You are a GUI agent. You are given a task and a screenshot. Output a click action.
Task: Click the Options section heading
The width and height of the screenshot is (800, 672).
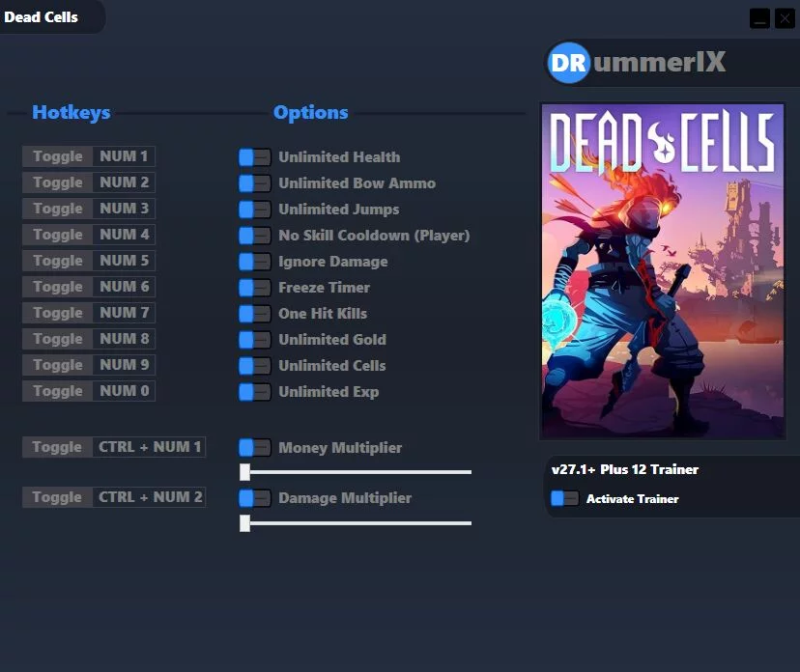pos(311,112)
